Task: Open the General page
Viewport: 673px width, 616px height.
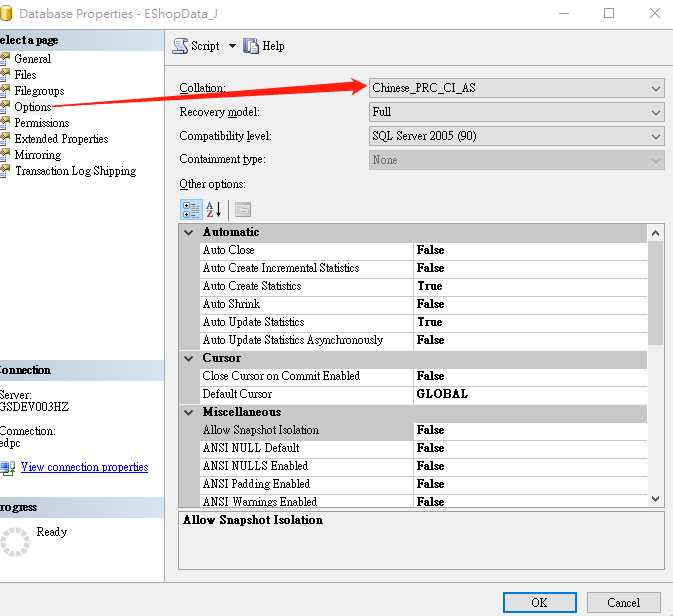Action: (33, 59)
